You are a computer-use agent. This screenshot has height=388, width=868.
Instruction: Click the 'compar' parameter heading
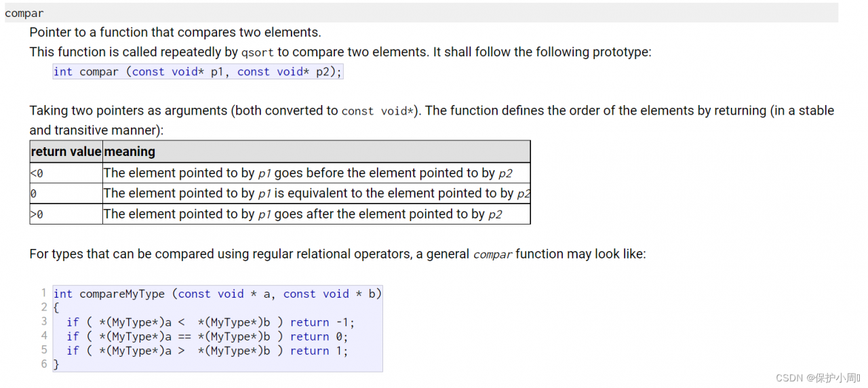click(24, 13)
